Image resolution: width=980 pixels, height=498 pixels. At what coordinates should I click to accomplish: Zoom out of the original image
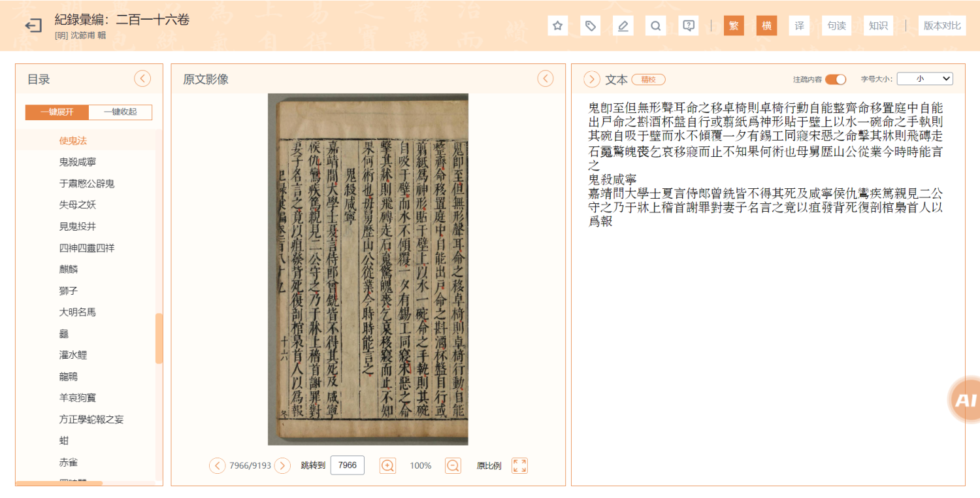pyautogui.click(x=453, y=465)
